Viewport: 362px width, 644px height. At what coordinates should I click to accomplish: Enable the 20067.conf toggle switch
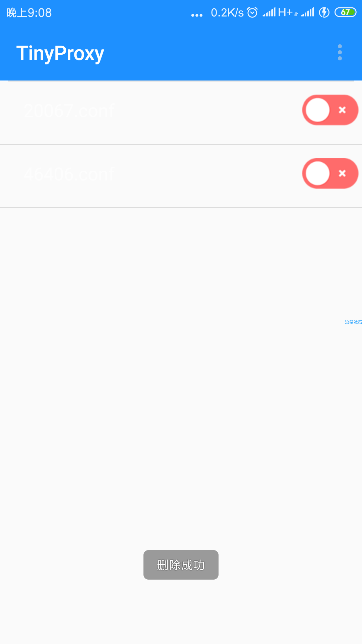click(x=330, y=110)
